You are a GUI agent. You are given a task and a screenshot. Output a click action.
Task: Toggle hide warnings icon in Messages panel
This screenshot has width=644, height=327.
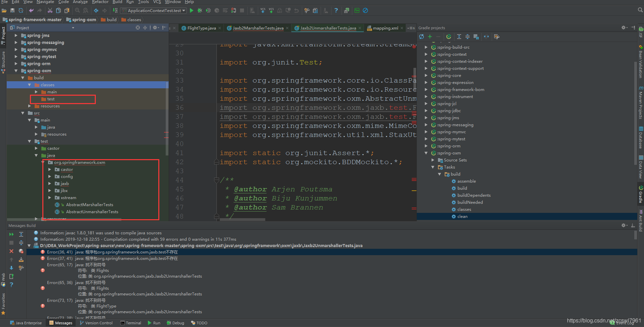[x=21, y=251]
